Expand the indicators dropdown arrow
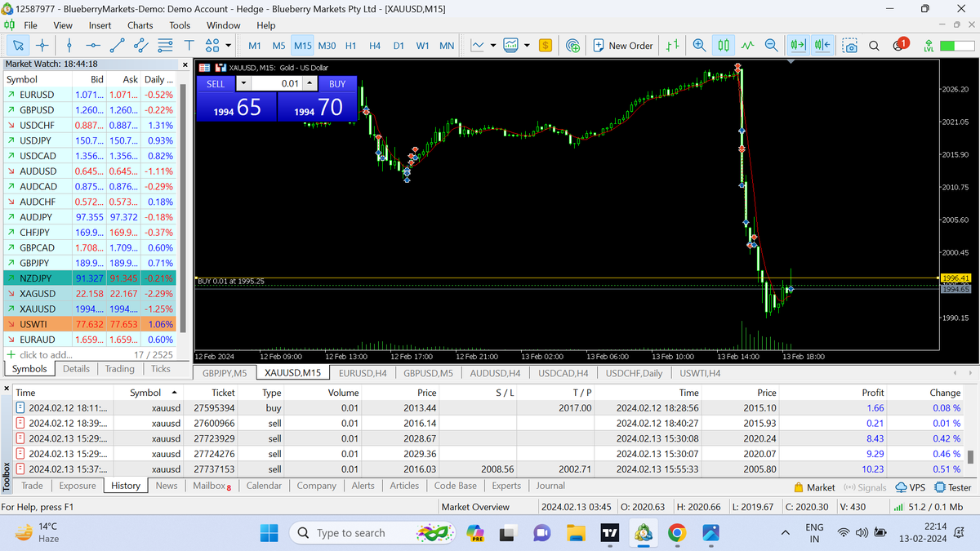 coord(527,46)
